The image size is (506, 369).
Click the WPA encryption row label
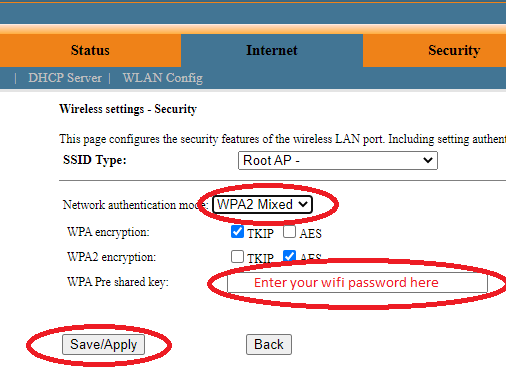[x=108, y=232]
